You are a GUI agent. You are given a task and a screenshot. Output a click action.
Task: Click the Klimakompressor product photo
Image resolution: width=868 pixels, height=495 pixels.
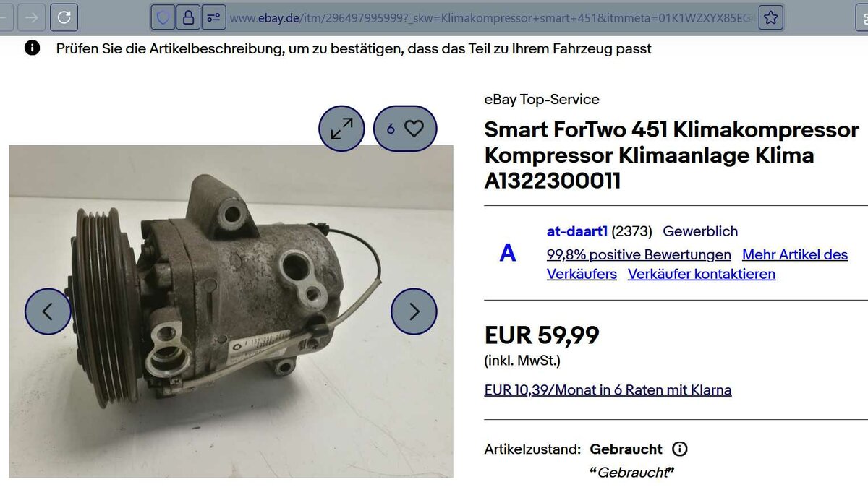231,311
